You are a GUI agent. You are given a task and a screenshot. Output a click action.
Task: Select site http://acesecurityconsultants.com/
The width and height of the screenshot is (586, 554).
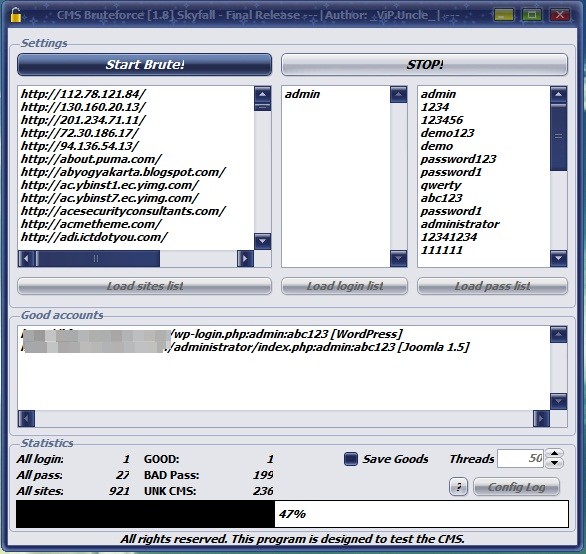pyautogui.click(x=123, y=211)
